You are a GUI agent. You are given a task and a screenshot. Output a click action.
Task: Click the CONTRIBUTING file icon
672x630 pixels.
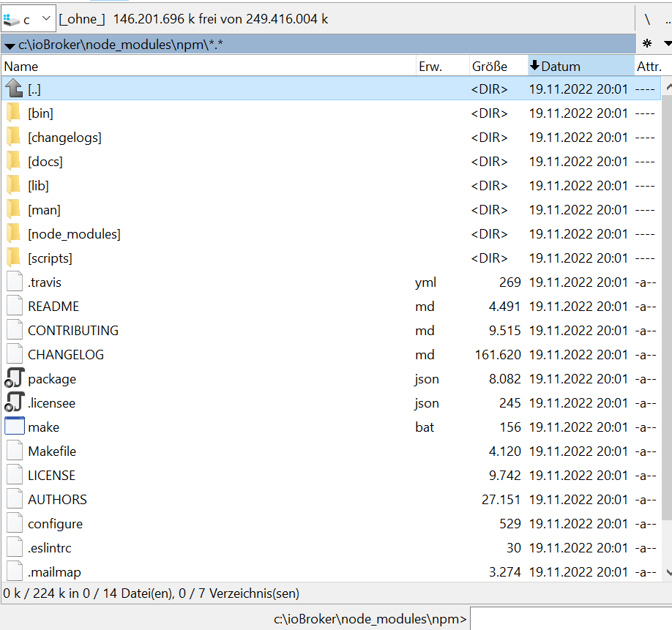point(15,330)
